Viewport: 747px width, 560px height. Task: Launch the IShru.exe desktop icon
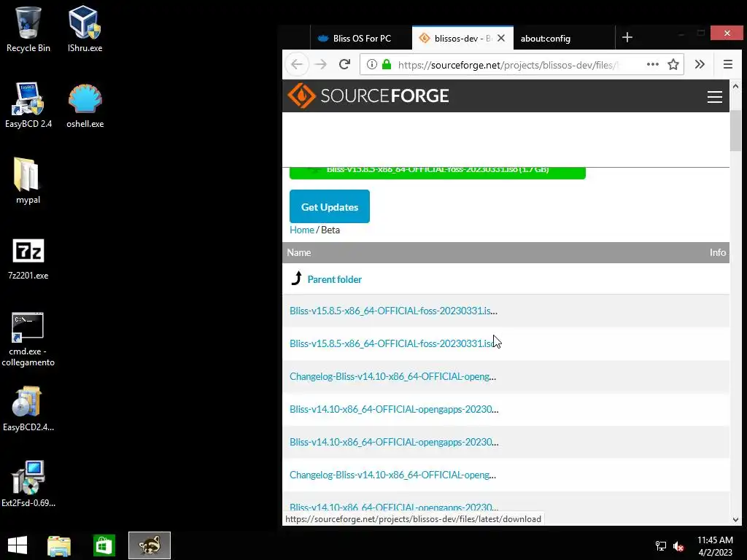85,29
